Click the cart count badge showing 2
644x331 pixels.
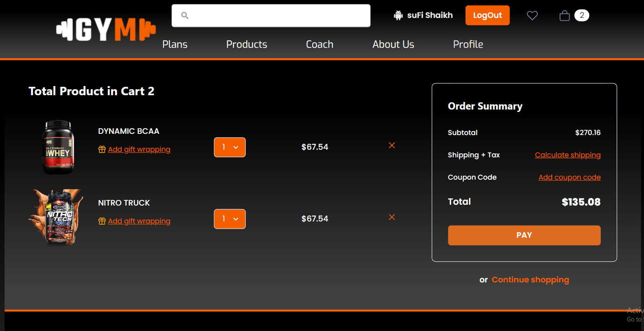[582, 16]
